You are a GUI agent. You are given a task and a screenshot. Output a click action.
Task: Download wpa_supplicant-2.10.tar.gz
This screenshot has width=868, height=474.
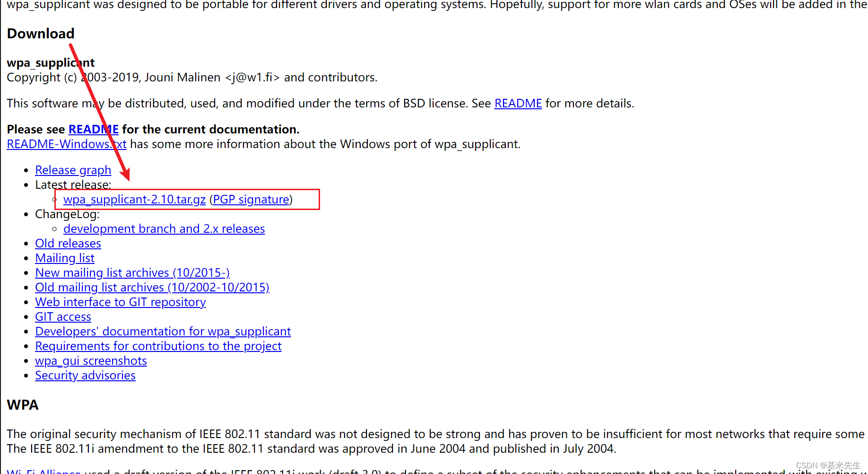coord(134,199)
